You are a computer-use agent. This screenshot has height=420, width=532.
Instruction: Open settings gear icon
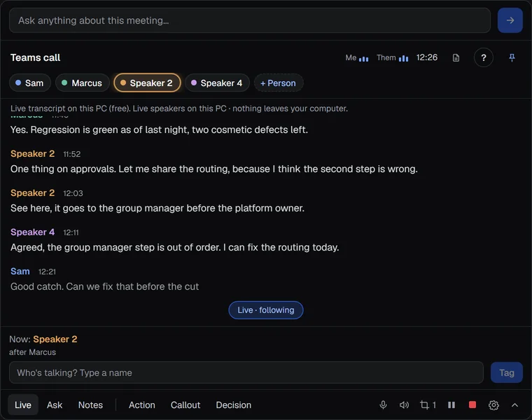tap(493, 405)
